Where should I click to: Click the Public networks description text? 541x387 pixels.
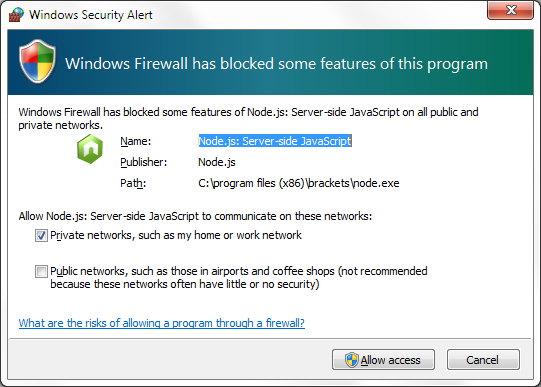pos(239,277)
